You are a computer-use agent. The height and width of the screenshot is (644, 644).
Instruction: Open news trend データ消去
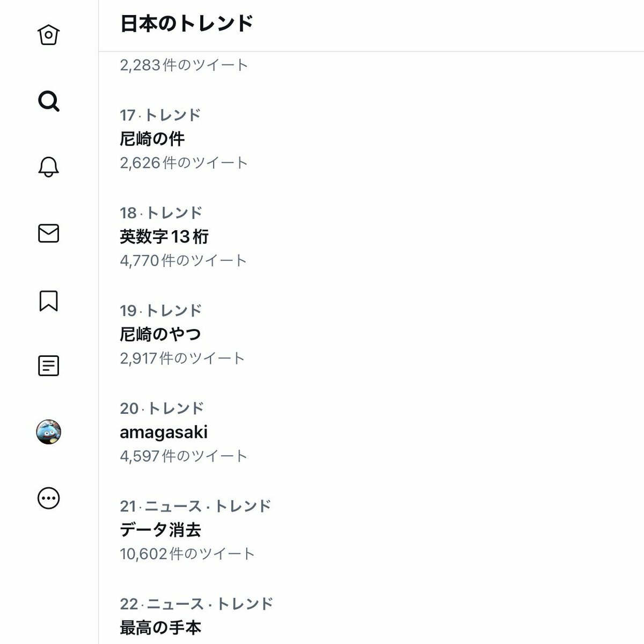click(x=160, y=530)
